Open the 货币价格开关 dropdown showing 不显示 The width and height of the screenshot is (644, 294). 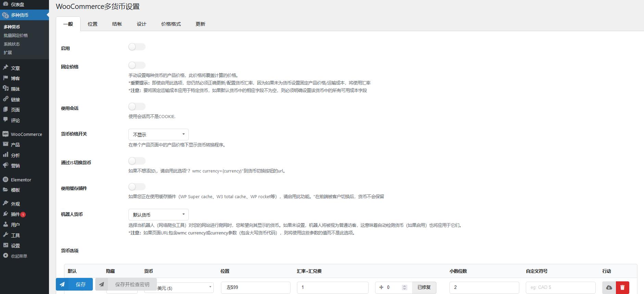coord(158,135)
